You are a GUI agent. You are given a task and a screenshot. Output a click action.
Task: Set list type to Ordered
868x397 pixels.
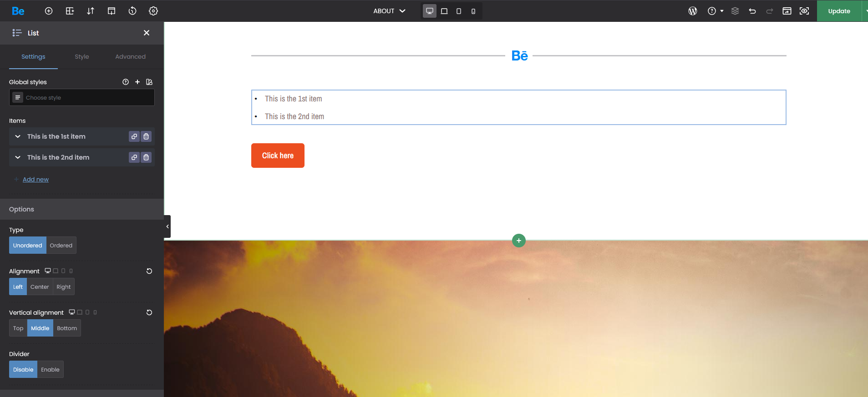click(61, 246)
